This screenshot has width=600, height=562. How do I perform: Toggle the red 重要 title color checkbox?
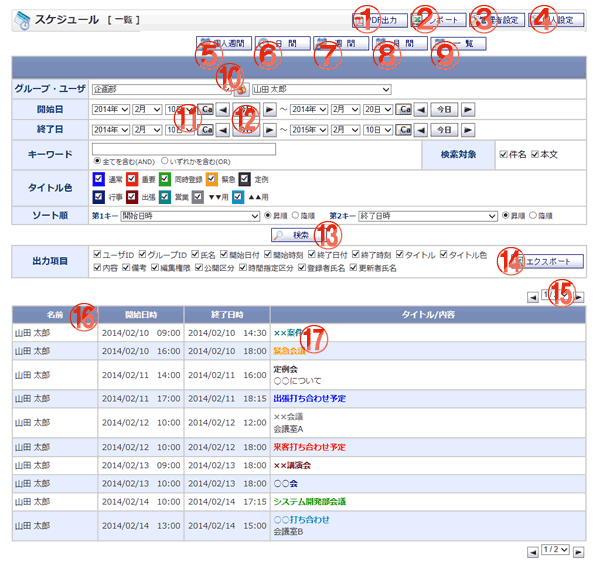tap(132, 179)
